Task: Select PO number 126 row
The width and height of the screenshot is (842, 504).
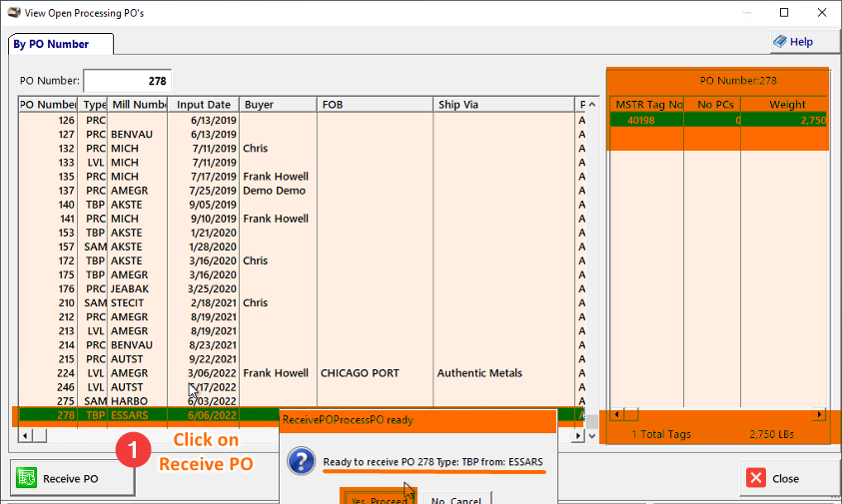Action: click(302, 120)
